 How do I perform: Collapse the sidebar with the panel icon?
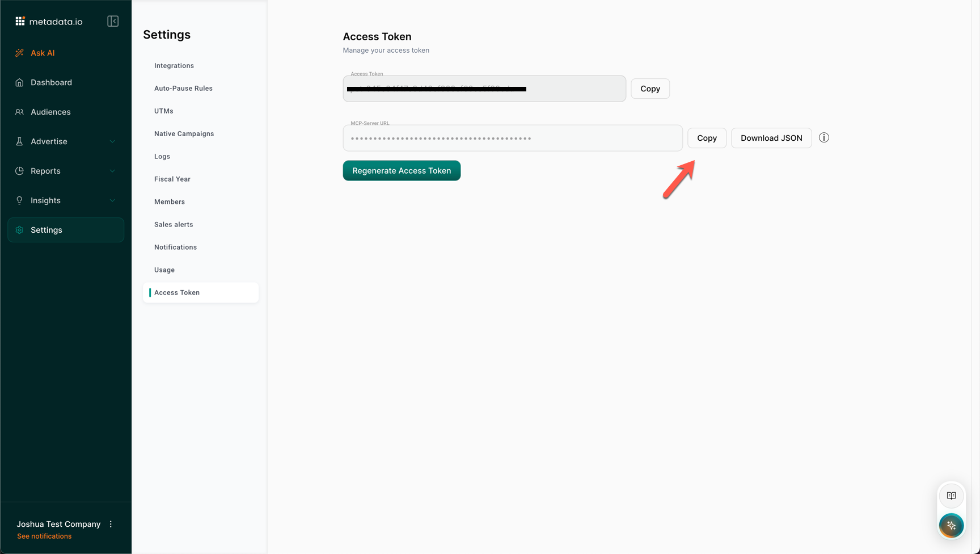coord(113,22)
